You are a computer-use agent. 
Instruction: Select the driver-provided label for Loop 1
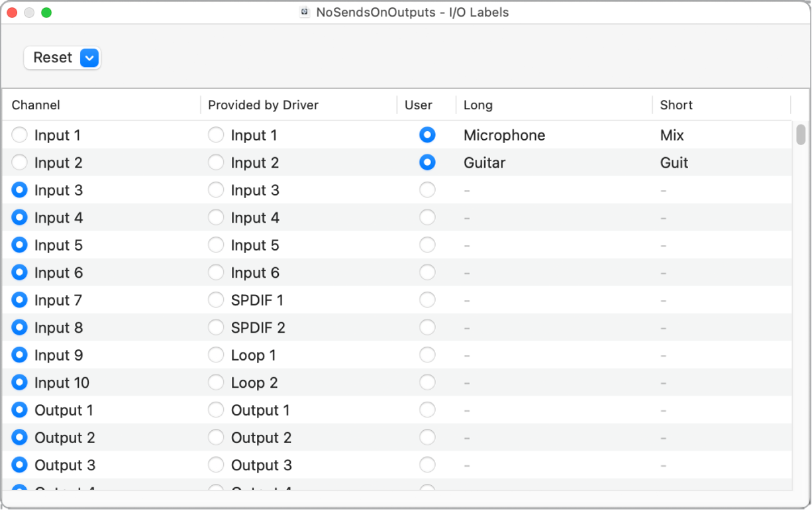[x=216, y=355]
